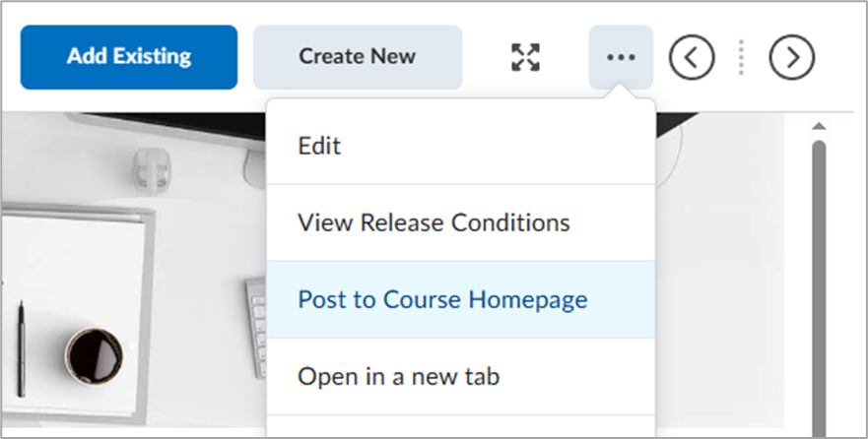
Task: Click the grey vertical scrollbar thumb
Action: point(819,287)
